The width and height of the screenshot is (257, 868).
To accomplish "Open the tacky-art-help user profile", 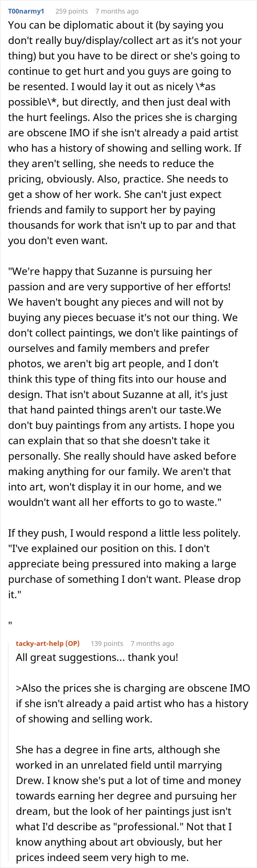I will point(40,643).
